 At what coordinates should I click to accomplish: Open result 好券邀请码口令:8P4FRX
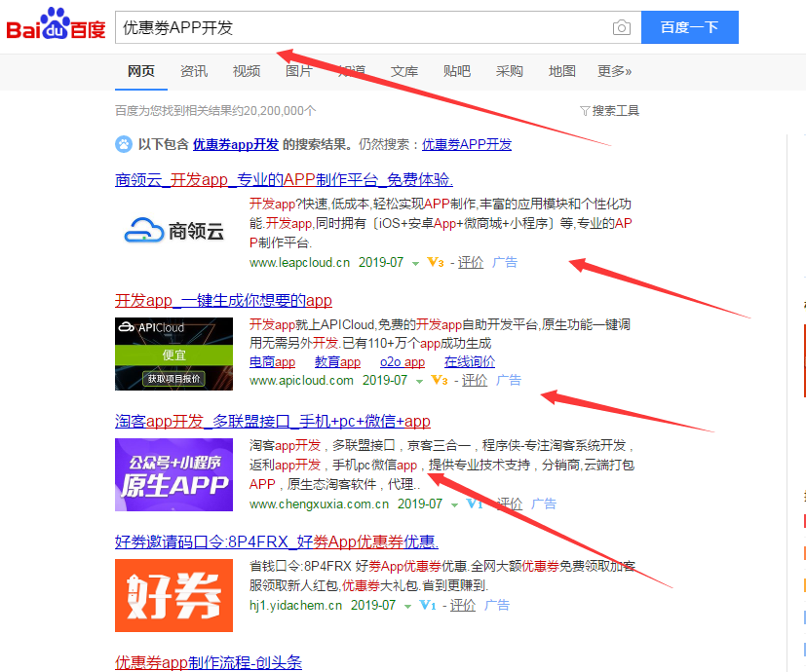pyautogui.click(x=277, y=542)
